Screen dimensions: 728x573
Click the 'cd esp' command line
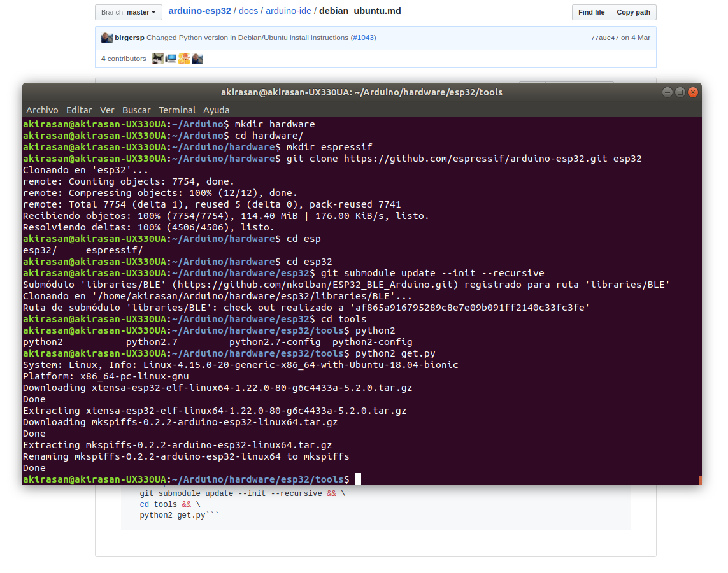pos(304,239)
